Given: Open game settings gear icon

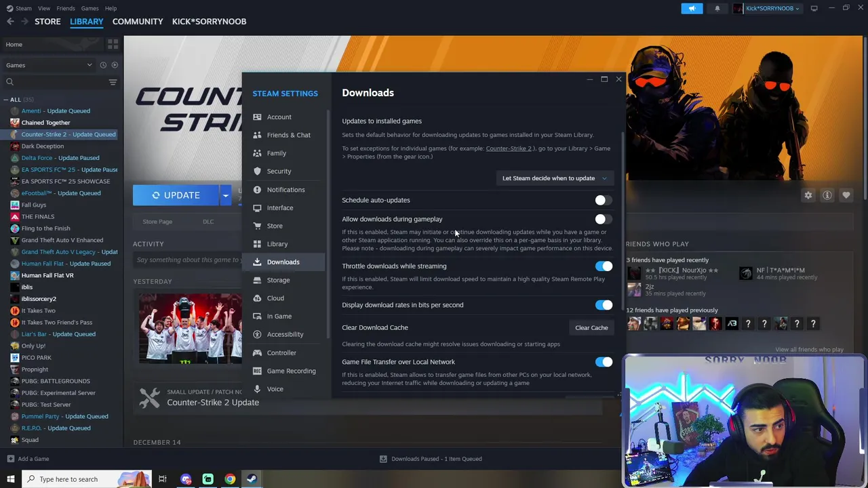Looking at the screenshot, I should coord(808,195).
